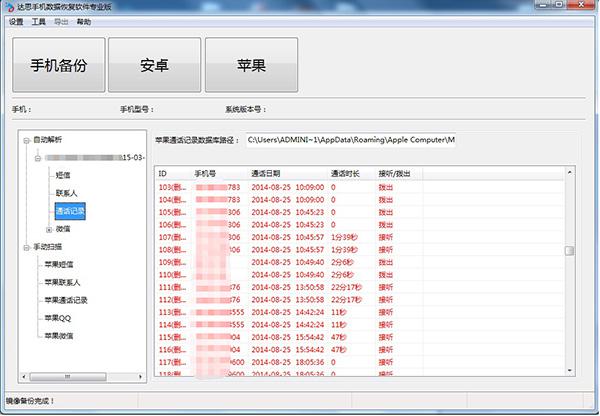The width and height of the screenshot is (600, 416).
Task: Select the highlighted 通话记录 tree item
Action: point(70,211)
